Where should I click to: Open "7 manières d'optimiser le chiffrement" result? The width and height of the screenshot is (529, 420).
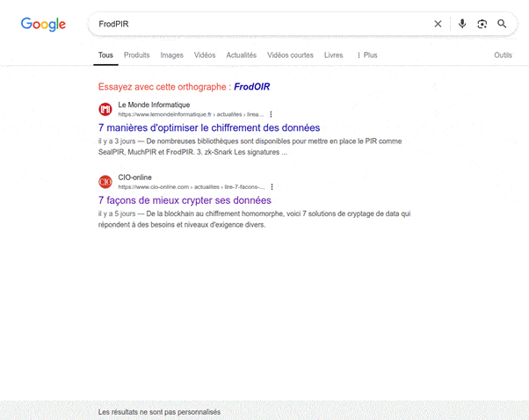pyautogui.click(x=209, y=128)
